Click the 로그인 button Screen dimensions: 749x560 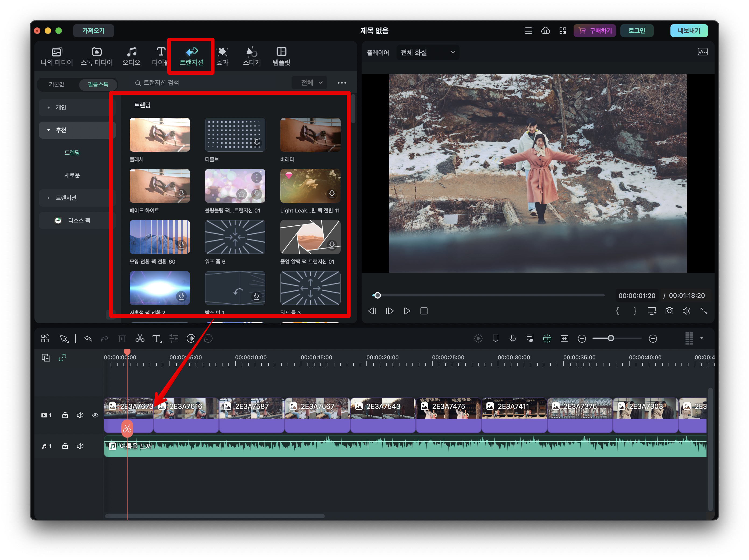(637, 30)
